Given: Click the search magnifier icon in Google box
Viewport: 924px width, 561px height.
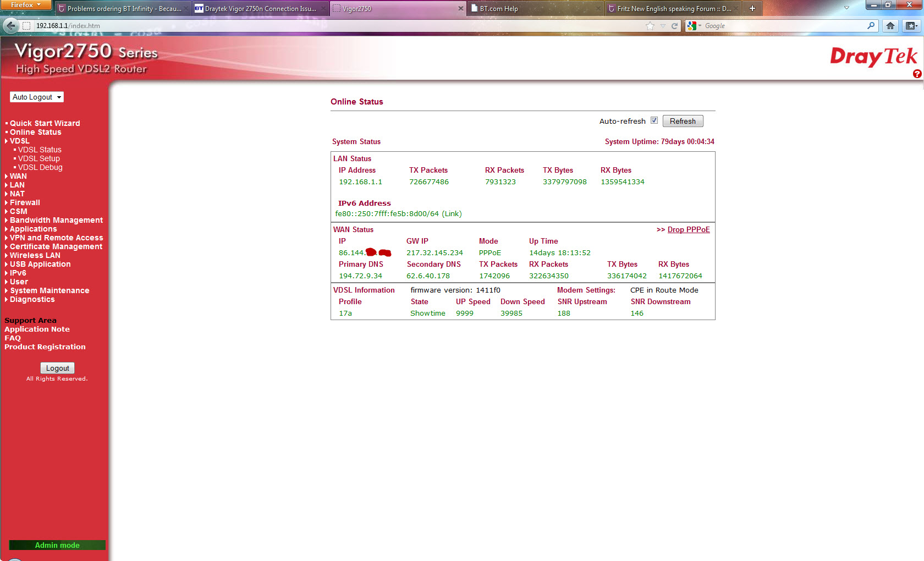Looking at the screenshot, I should point(871,26).
